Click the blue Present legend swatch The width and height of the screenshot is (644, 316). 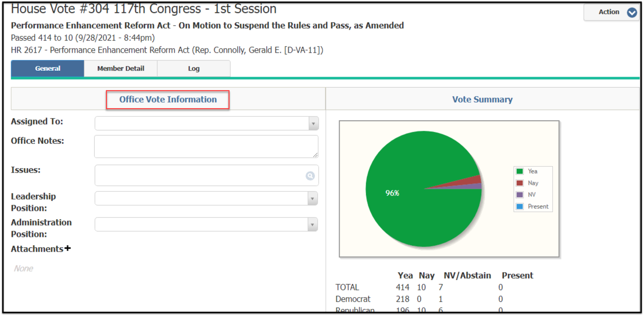[x=519, y=206]
